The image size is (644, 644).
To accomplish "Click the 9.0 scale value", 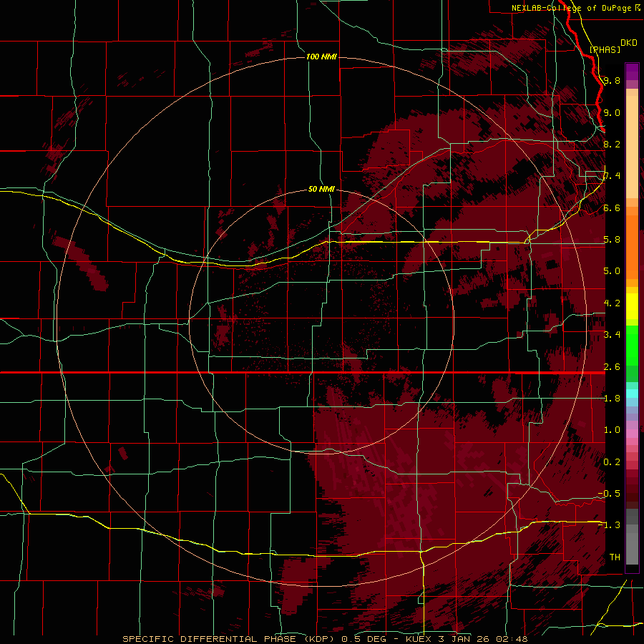I will point(612,112).
